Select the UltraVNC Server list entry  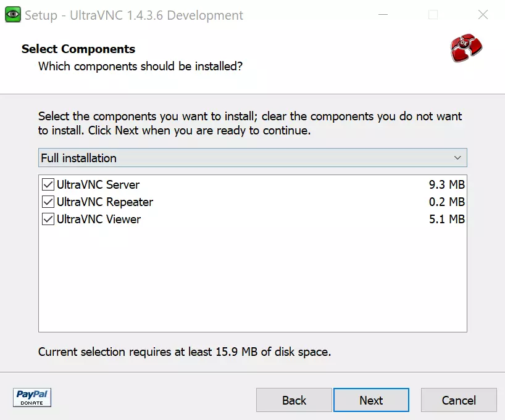pyautogui.click(x=99, y=184)
